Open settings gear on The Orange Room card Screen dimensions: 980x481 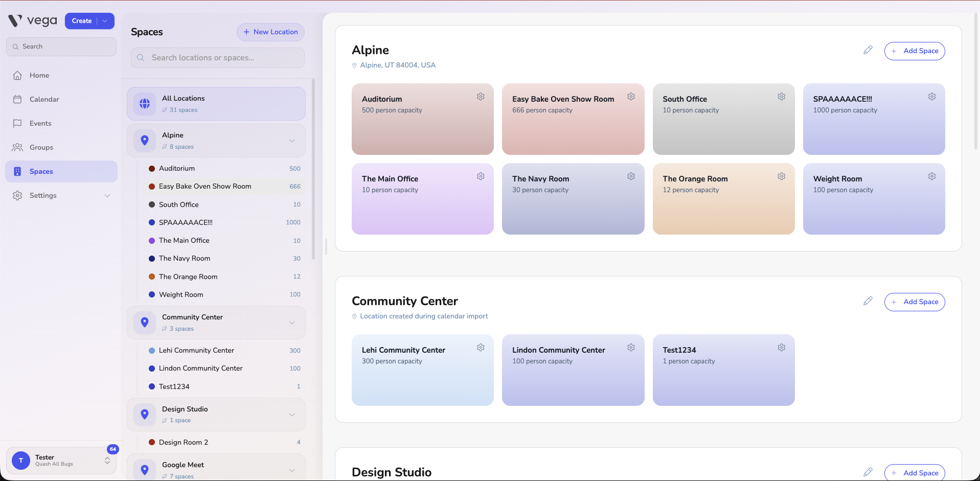coord(781,176)
